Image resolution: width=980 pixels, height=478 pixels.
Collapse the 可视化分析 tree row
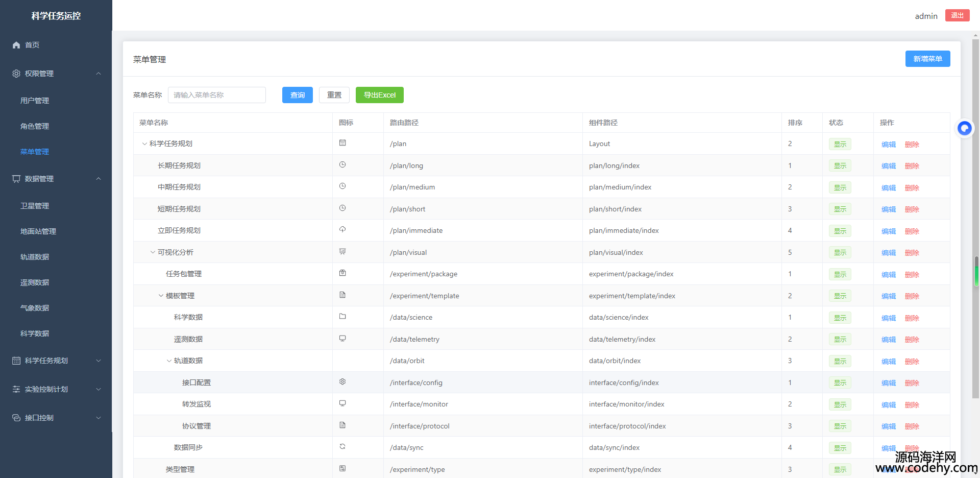pyautogui.click(x=153, y=252)
